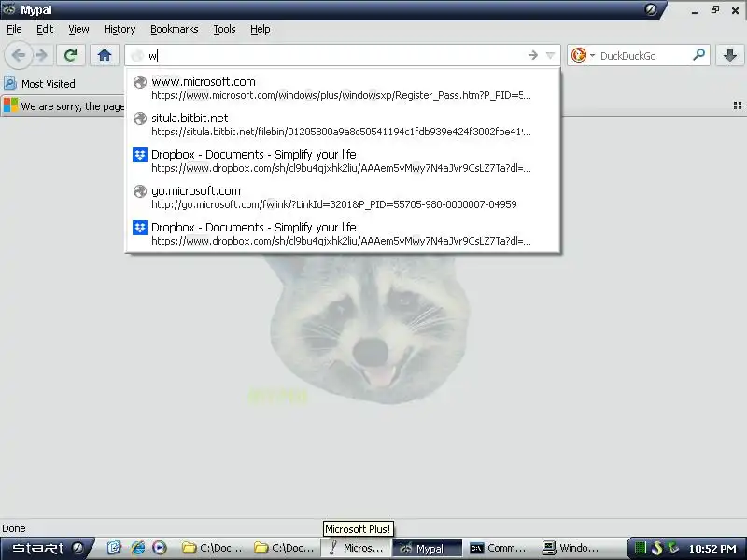Click the tab groups grid icon

tap(738, 105)
